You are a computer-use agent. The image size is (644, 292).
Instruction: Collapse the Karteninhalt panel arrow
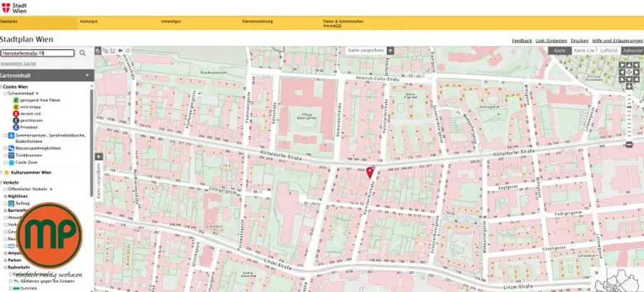87,75
